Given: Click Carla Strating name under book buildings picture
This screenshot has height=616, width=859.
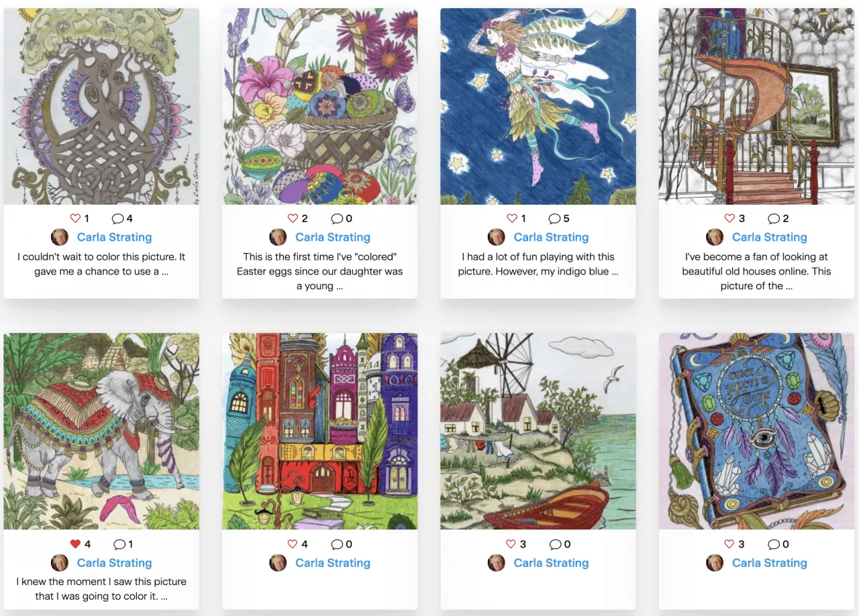Looking at the screenshot, I should (x=333, y=563).
